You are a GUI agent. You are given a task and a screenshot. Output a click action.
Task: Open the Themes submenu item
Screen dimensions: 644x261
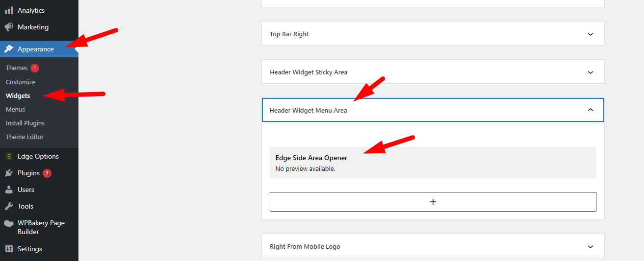click(x=17, y=68)
